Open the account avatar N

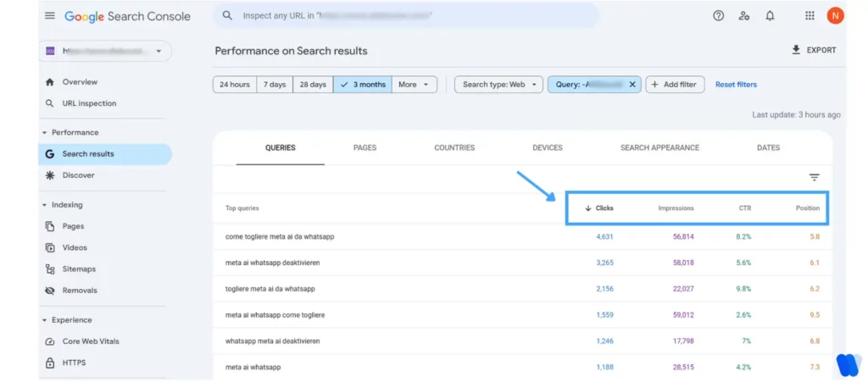click(x=835, y=15)
